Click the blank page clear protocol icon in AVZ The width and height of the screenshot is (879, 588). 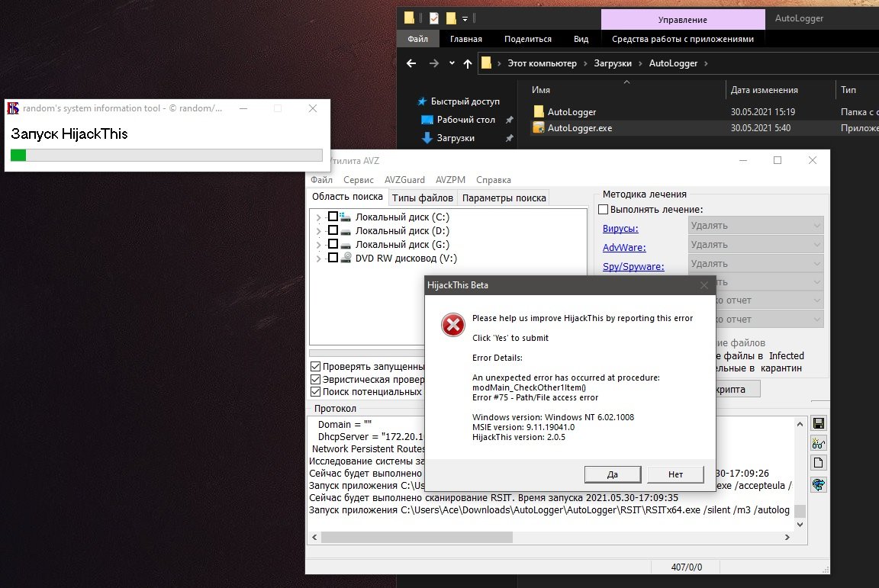(x=818, y=463)
